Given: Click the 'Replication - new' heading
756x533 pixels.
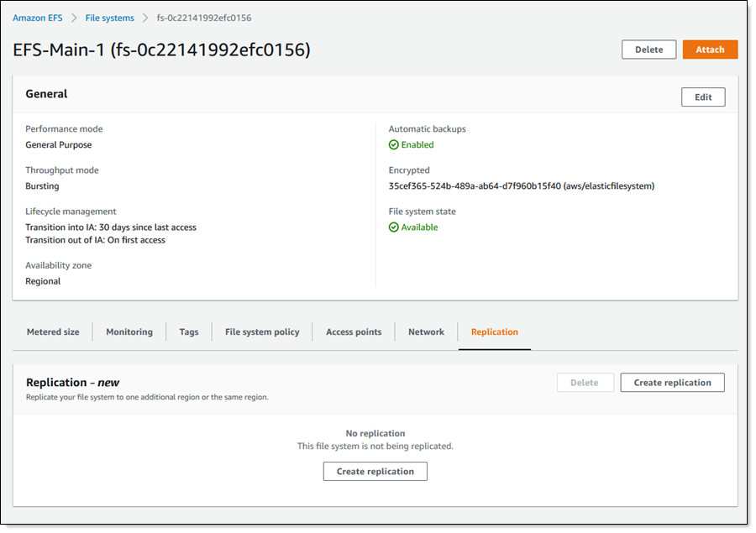Looking at the screenshot, I should (72, 383).
